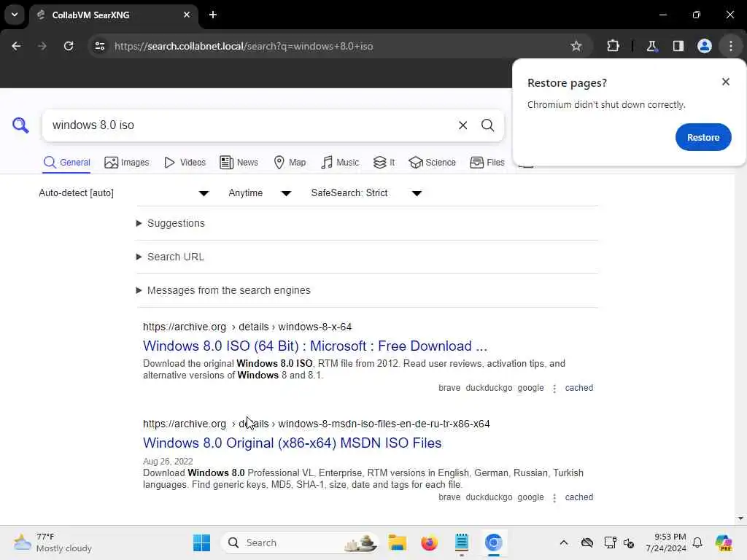Switch to the Music category tab
The height and width of the screenshot is (560, 747).
tap(340, 163)
